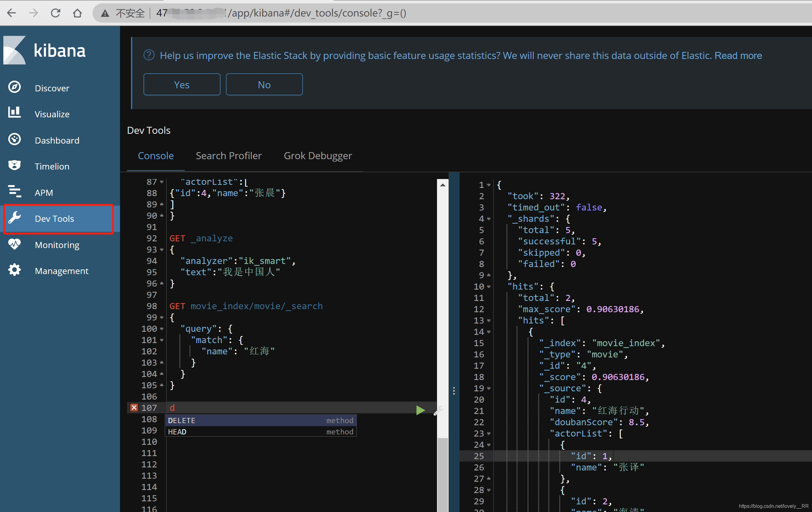Switch to Grok Debugger tab
This screenshot has height=512, width=812.
pyautogui.click(x=317, y=156)
